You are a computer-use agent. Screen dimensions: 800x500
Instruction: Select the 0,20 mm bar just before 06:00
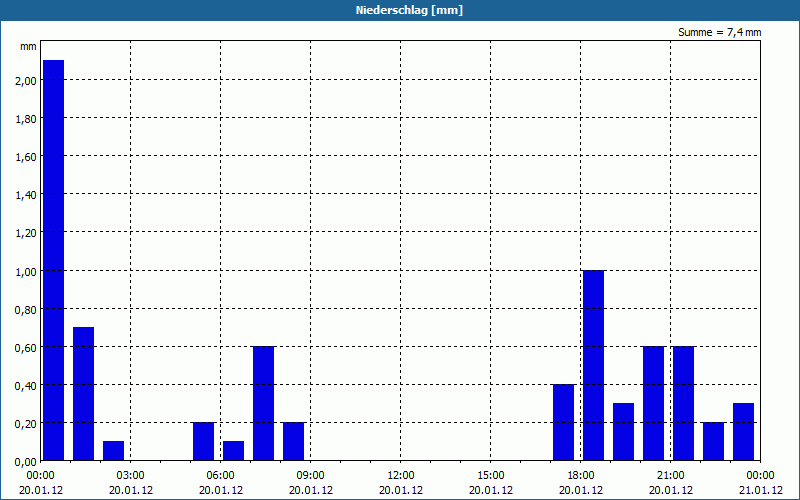pyautogui.click(x=204, y=441)
